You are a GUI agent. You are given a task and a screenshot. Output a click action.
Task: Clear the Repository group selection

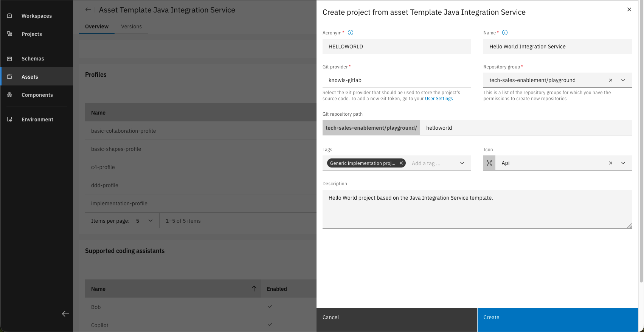coord(611,80)
